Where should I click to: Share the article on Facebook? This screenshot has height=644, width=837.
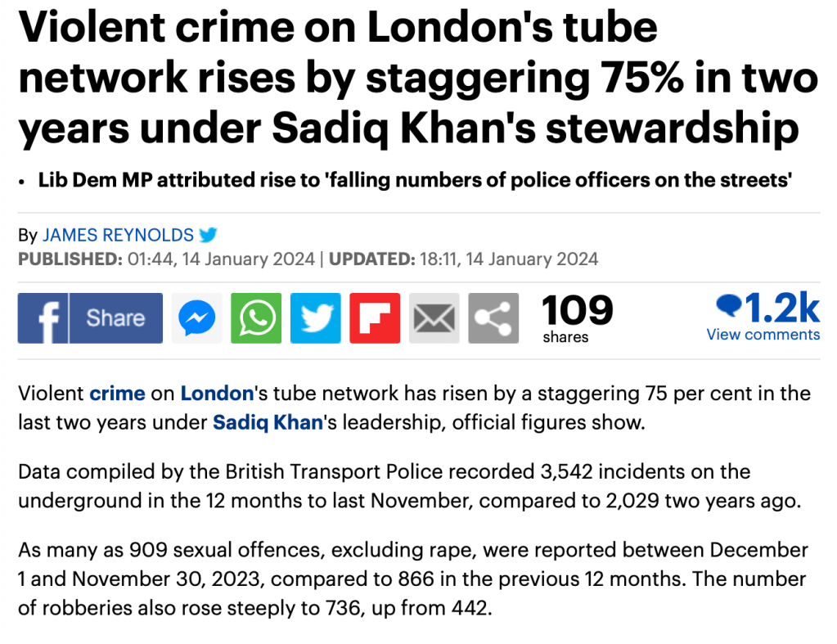tap(90, 317)
